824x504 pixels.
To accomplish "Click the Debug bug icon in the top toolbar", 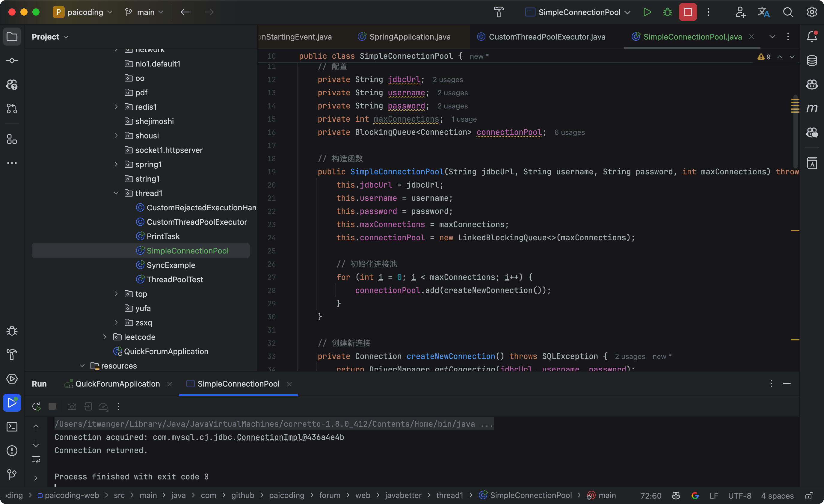I will pyautogui.click(x=667, y=12).
